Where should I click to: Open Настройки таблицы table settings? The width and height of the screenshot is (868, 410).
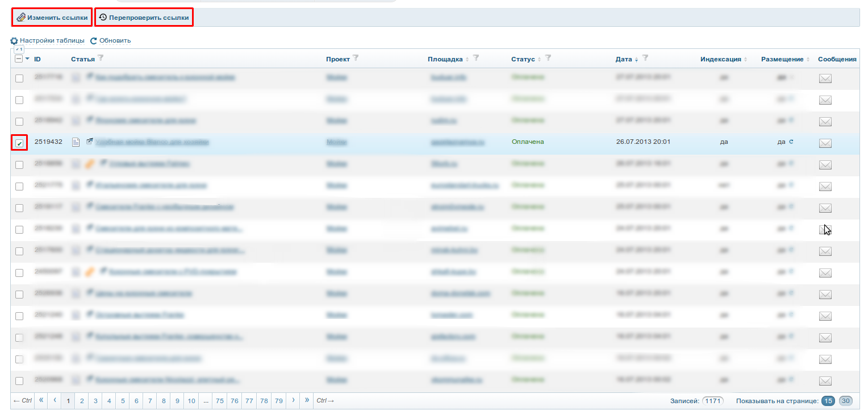coord(48,41)
